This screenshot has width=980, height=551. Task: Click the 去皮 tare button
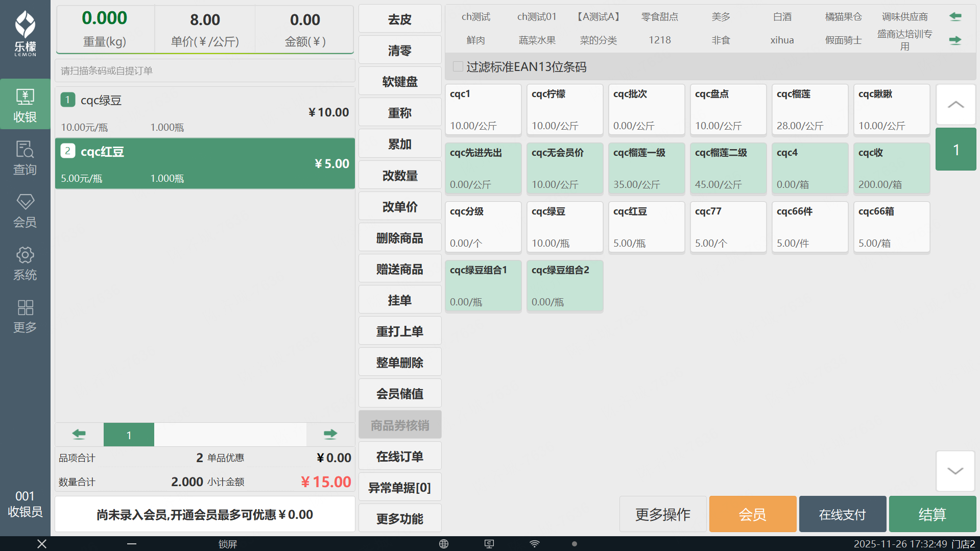400,19
